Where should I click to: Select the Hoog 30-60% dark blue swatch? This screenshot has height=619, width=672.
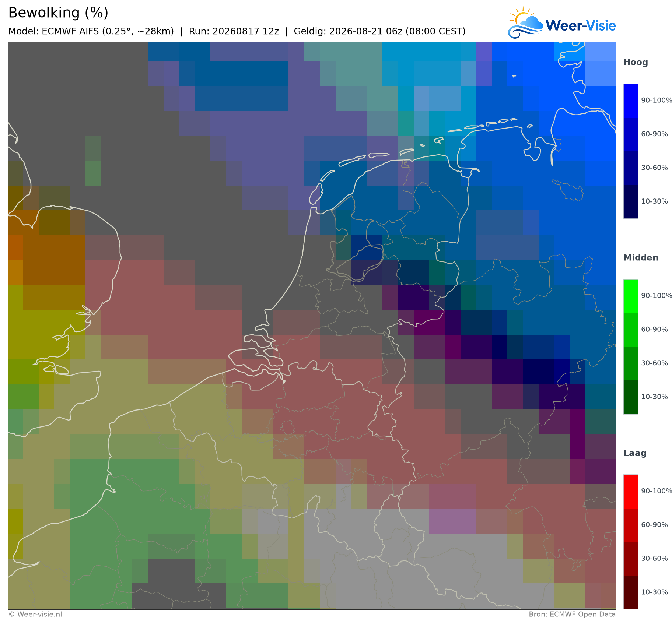click(630, 168)
